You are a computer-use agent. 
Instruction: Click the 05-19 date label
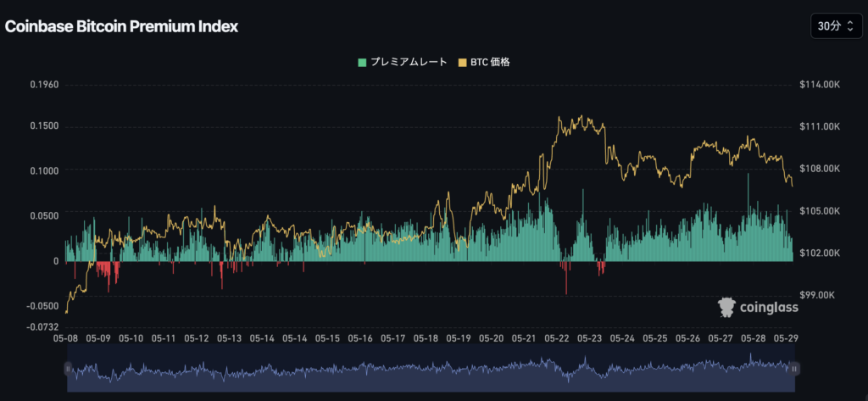click(x=459, y=337)
